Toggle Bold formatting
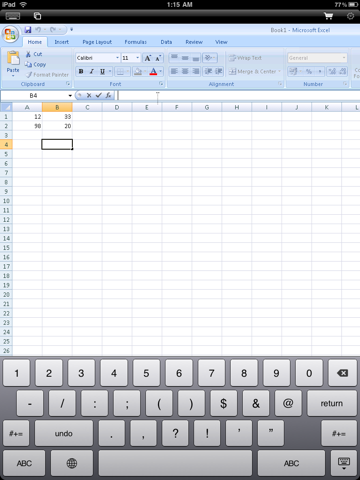The image size is (360, 480). [81, 71]
